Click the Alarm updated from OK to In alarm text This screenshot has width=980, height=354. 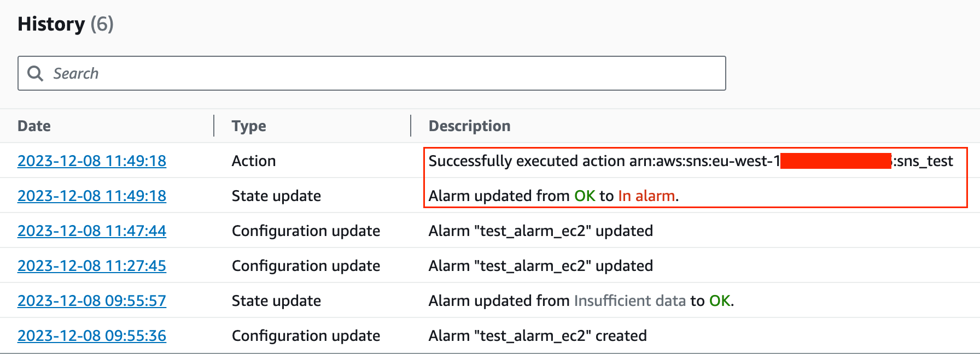coord(553,196)
